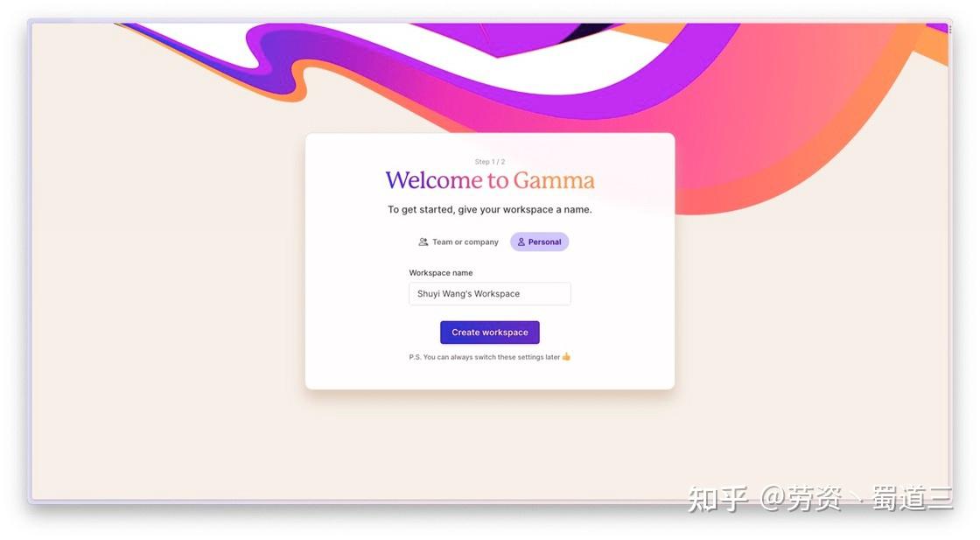
Task: Open the three-dot menu at the window corner
Action: 950,29
